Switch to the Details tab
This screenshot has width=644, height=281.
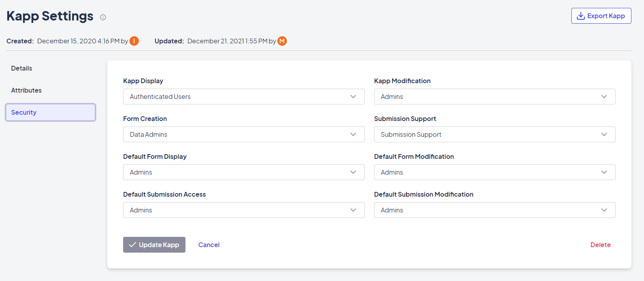[x=22, y=68]
